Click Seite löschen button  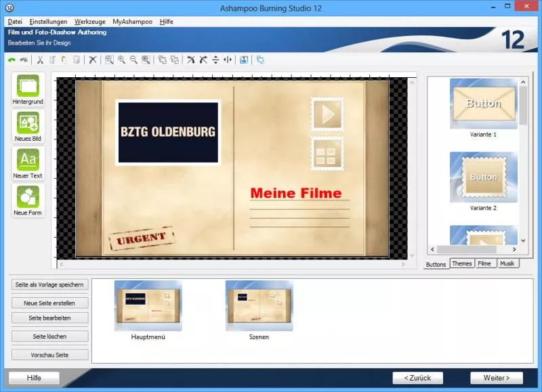[x=49, y=336]
